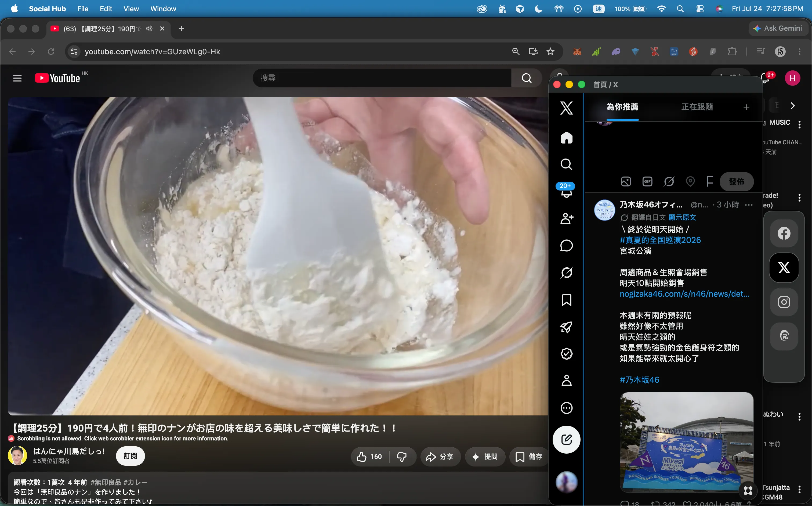Open YouTube hamburger guide menu

click(17, 78)
